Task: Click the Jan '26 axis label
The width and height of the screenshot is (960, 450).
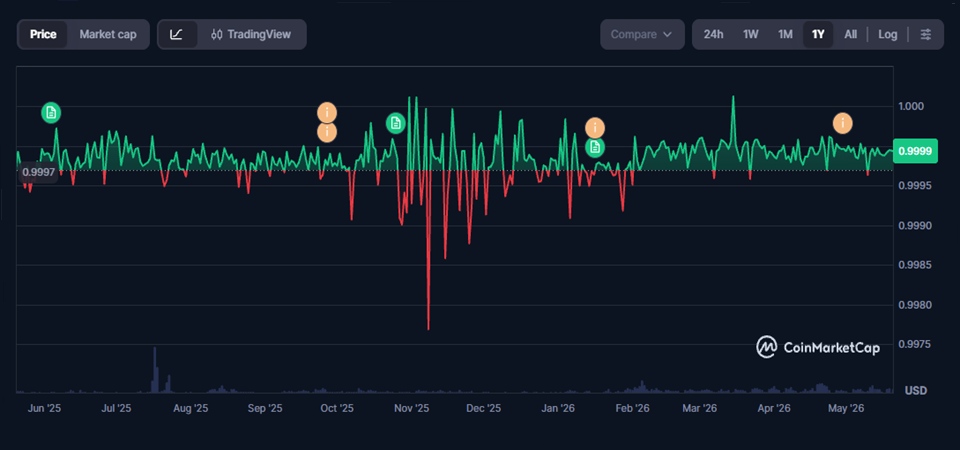Action: [558, 408]
